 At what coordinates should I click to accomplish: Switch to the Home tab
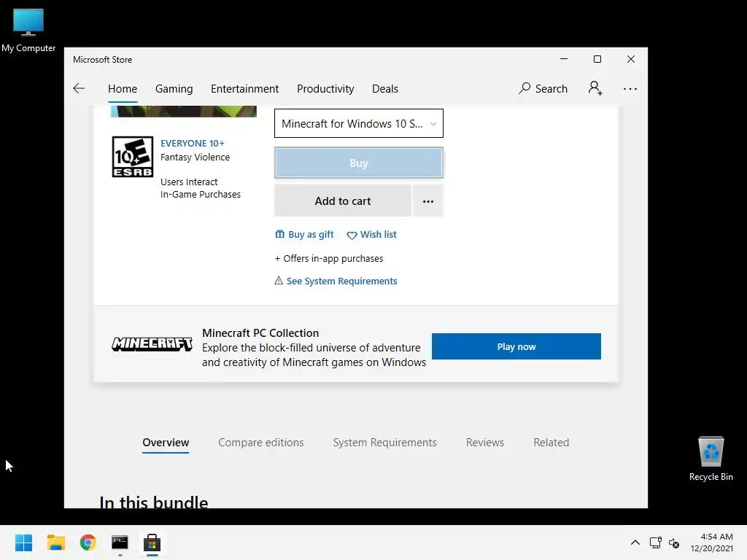[123, 89]
